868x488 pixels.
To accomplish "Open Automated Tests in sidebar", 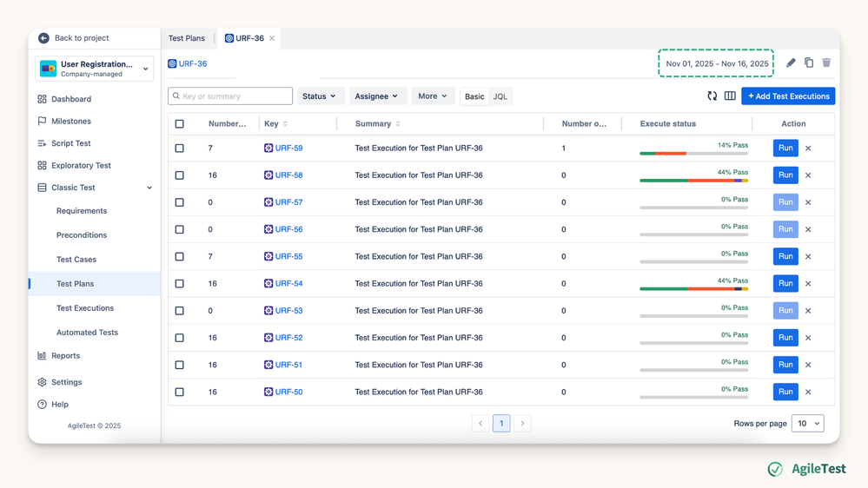I will 88,333.
